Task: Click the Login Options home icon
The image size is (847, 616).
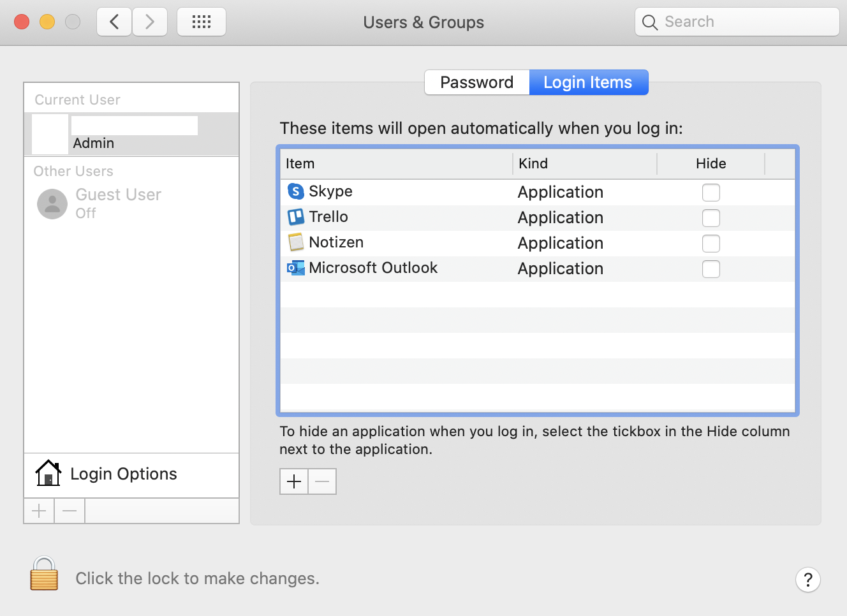Action: [x=48, y=473]
